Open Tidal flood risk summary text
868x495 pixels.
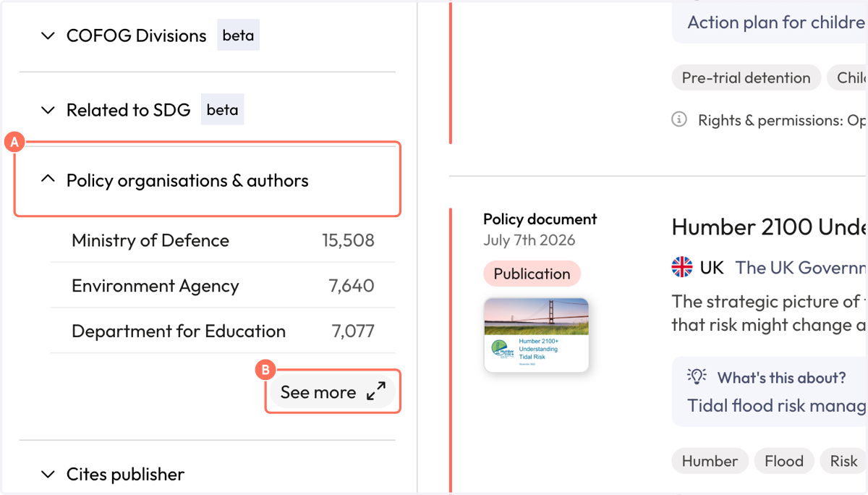click(777, 405)
